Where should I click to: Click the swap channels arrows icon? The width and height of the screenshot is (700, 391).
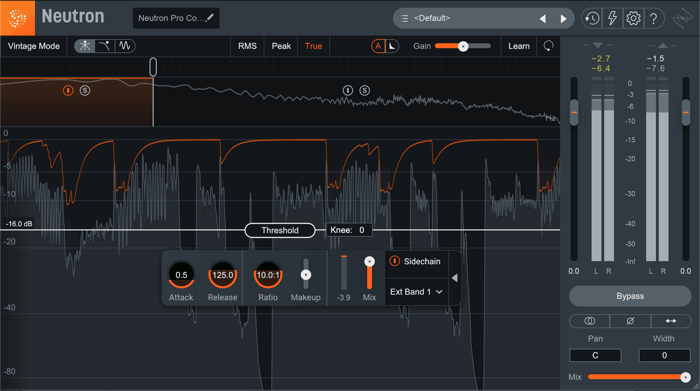[671, 321]
